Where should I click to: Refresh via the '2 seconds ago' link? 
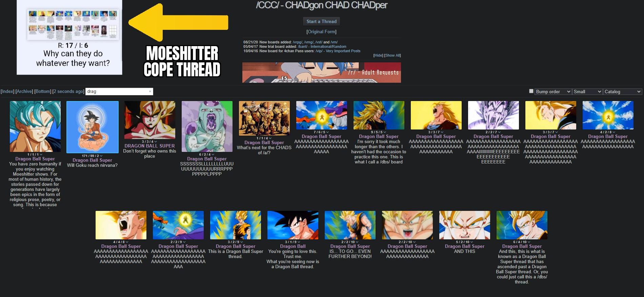coord(68,92)
